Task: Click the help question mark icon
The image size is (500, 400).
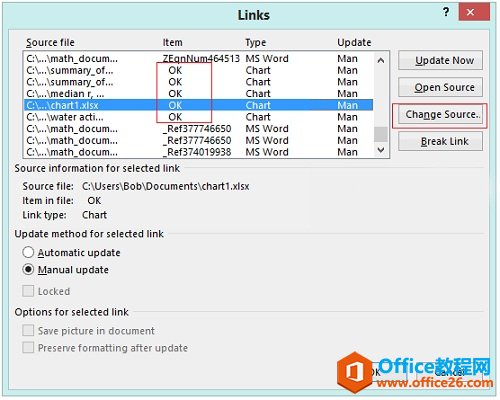Action: [446, 12]
